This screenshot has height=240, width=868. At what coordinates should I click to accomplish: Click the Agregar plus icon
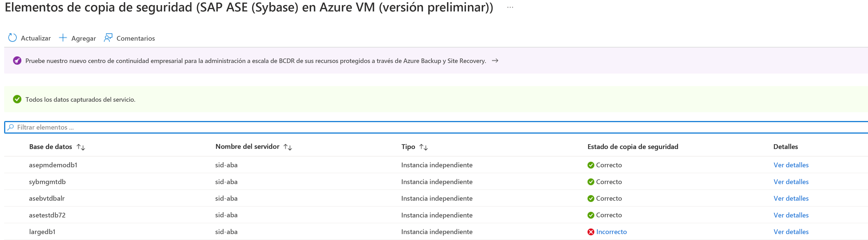pos(63,38)
